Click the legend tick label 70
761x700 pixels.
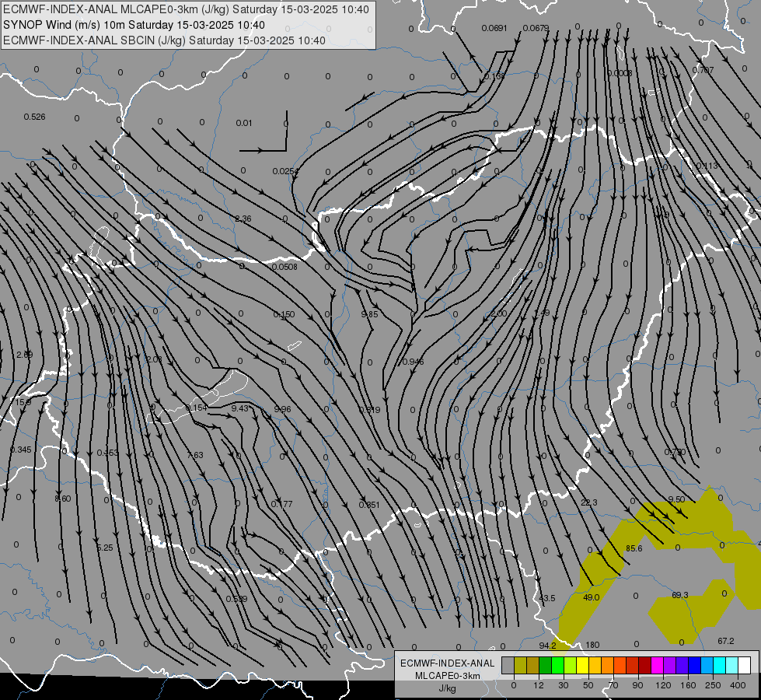point(613,685)
